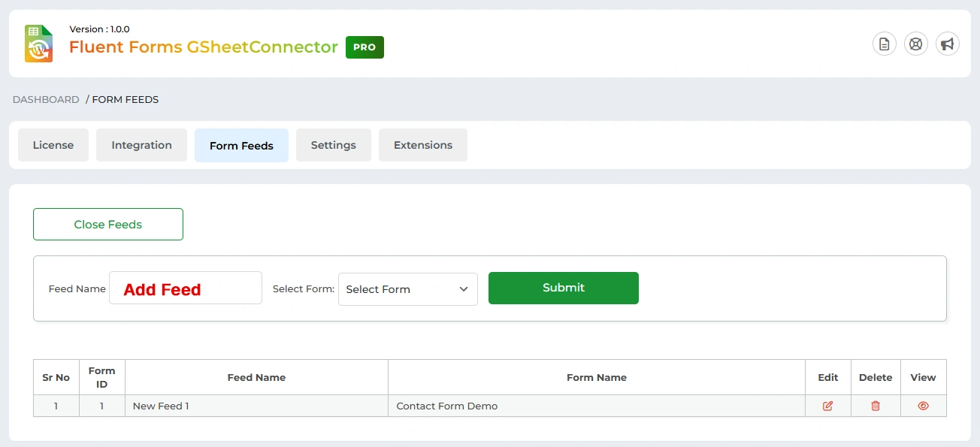Image resolution: width=980 pixels, height=447 pixels.
Task: Click the 'View' column header
Action: tap(924, 377)
